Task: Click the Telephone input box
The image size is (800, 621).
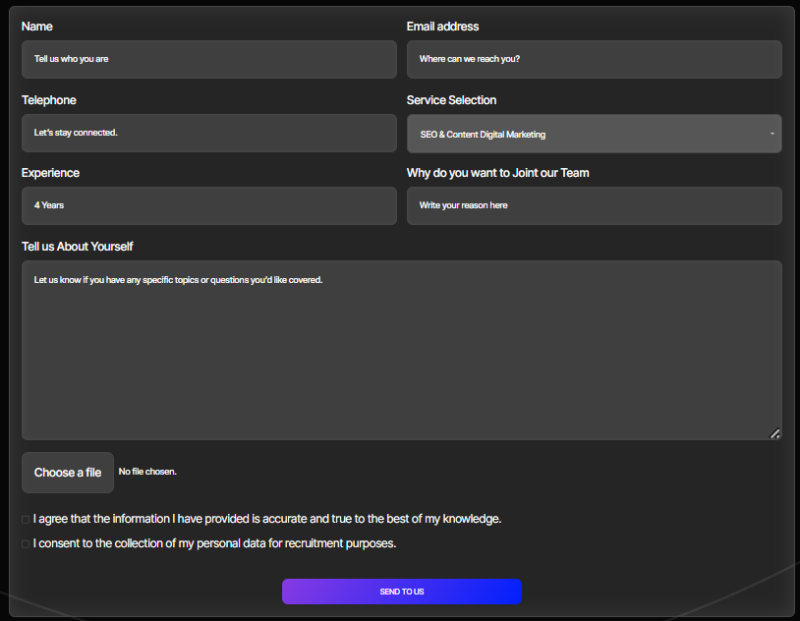Action: point(209,133)
